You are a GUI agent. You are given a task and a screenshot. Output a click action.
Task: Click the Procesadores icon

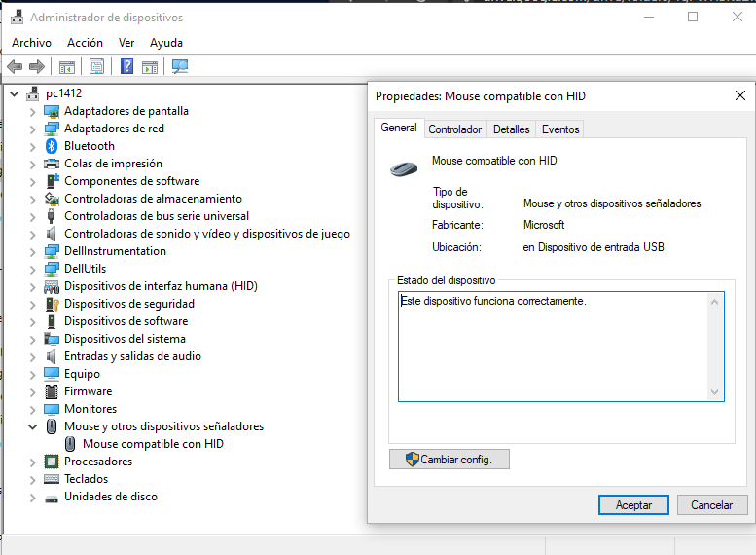(x=52, y=462)
